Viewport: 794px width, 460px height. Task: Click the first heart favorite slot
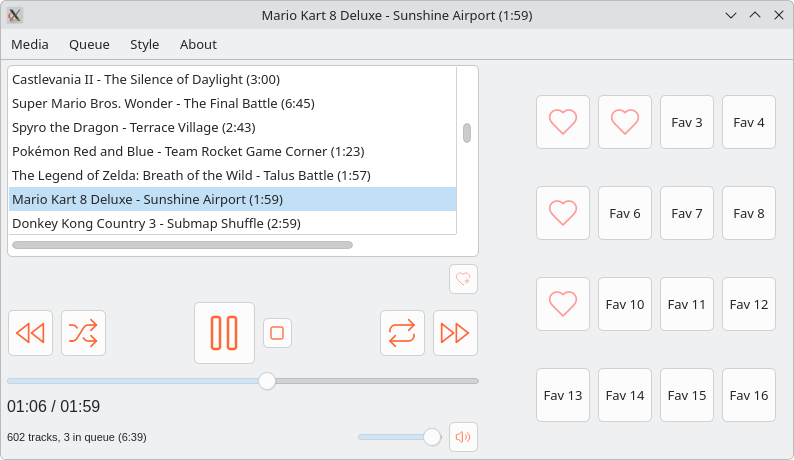563,122
